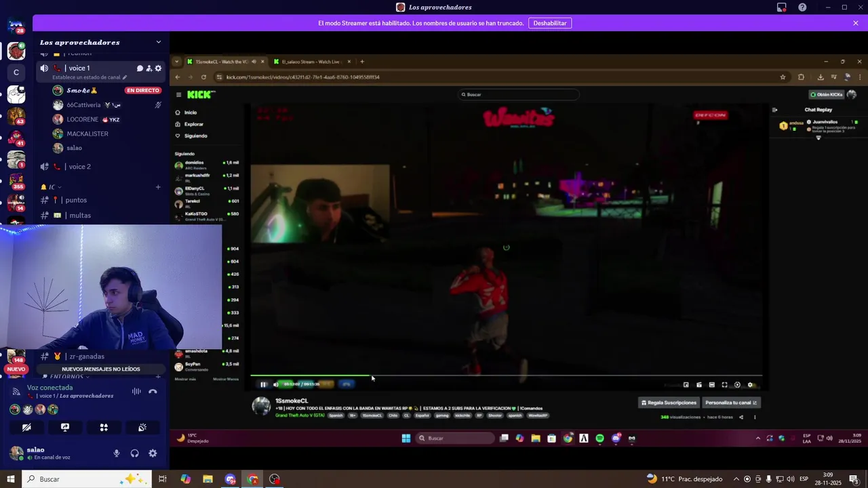
Task: Edit voice 1 channel settings gear
Action: click(x=158, y=68)
